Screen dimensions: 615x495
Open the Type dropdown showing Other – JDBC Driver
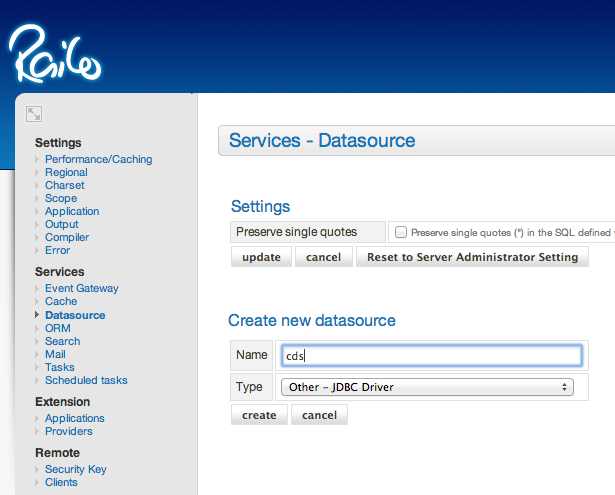click(x=427, y=387)
